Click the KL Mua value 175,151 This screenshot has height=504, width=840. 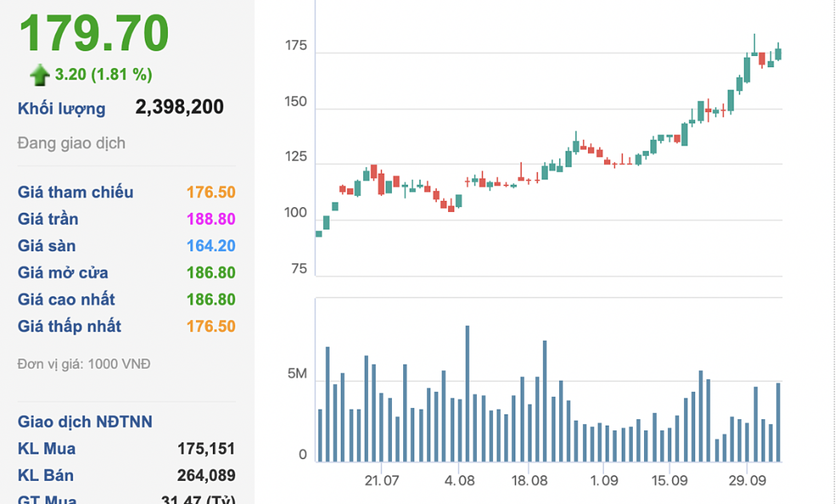point(206,449)
